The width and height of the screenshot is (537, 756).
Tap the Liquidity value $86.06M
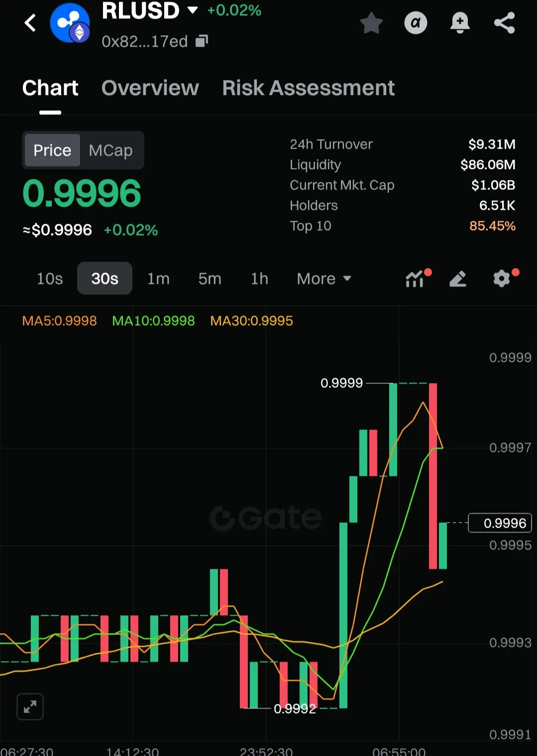click(488, 165)
